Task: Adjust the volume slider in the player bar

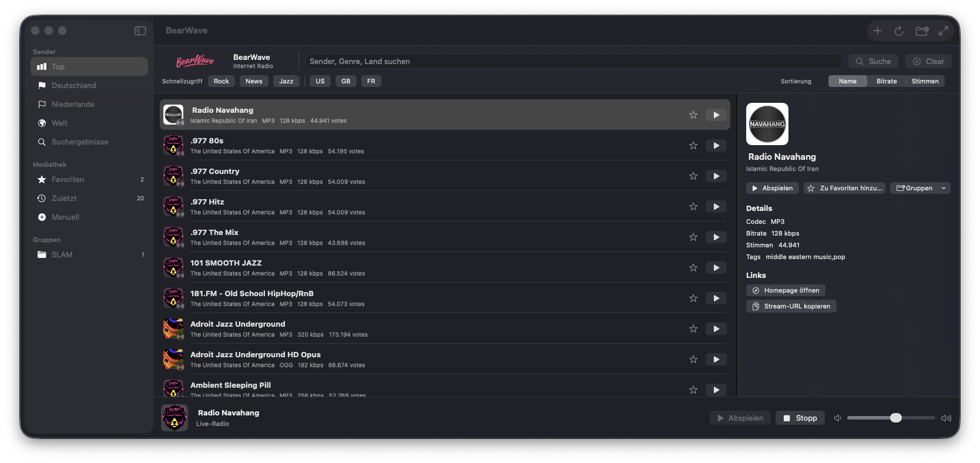Action: click(x=891, y=418)
